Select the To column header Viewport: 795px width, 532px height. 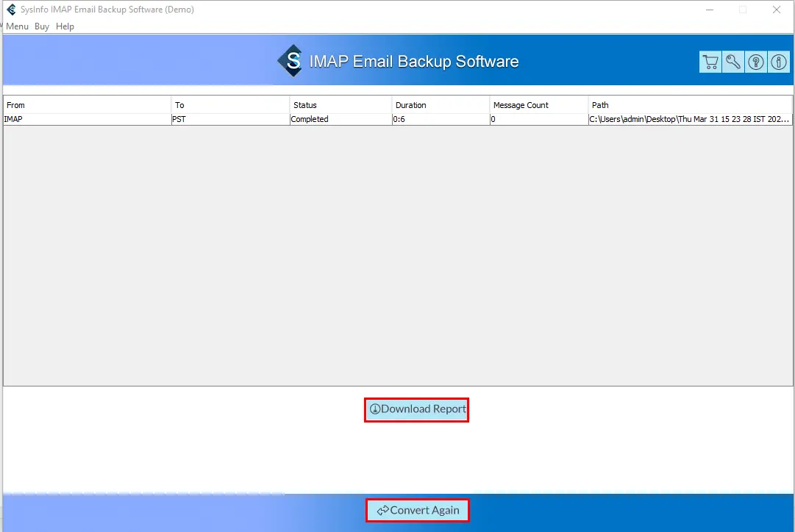click(230, 105)
